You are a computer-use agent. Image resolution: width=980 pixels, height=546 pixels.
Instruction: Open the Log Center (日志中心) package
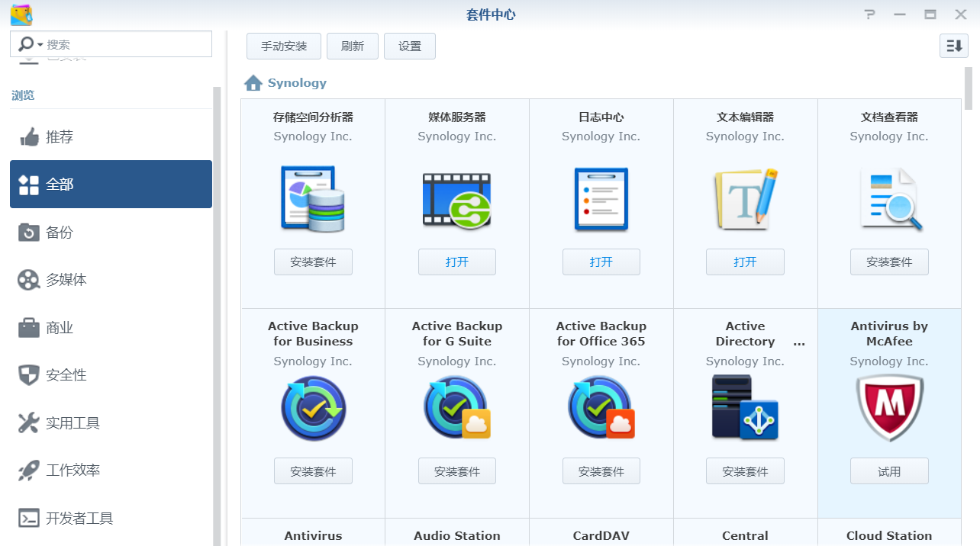pos(601,262)
